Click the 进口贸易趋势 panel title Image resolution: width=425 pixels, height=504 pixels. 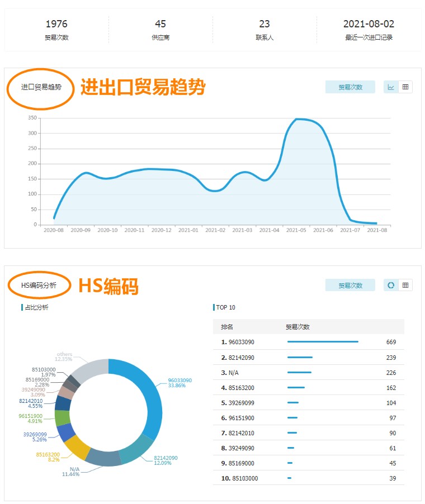point(41,87)
